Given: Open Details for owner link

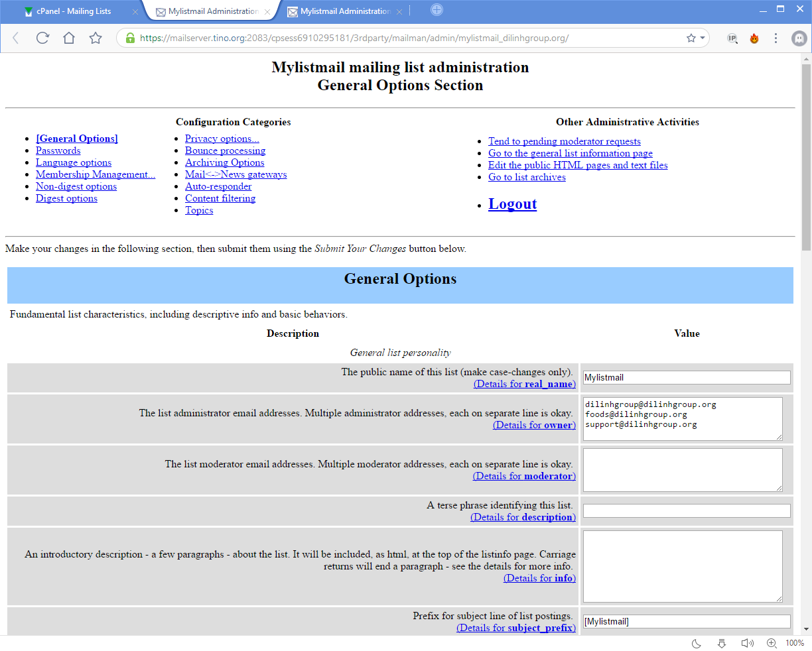Looking at the screenshot, I should tap(534, 425).
